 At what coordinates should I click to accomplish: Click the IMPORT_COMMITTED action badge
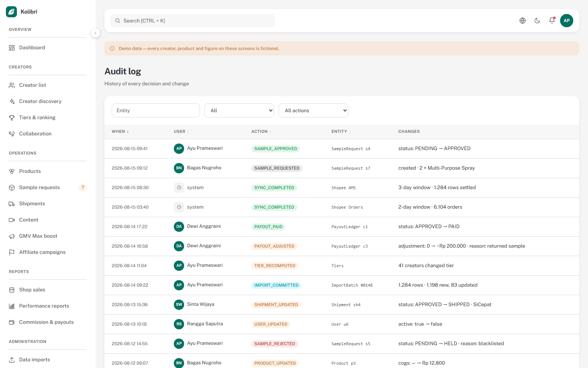(276, 285)
